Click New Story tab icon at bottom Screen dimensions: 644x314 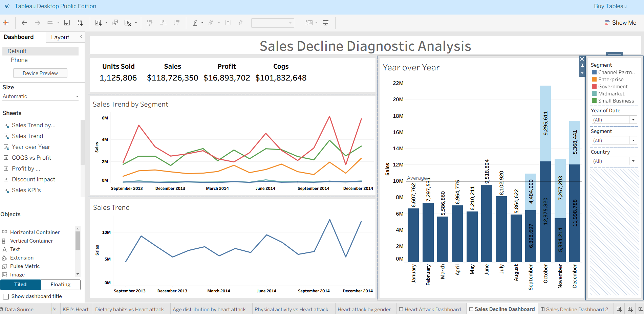coord(641,309)
